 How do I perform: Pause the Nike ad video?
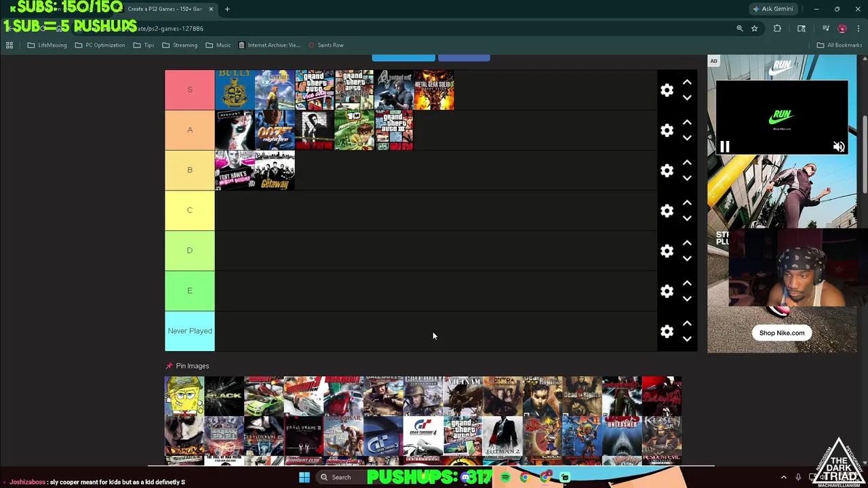724,146
